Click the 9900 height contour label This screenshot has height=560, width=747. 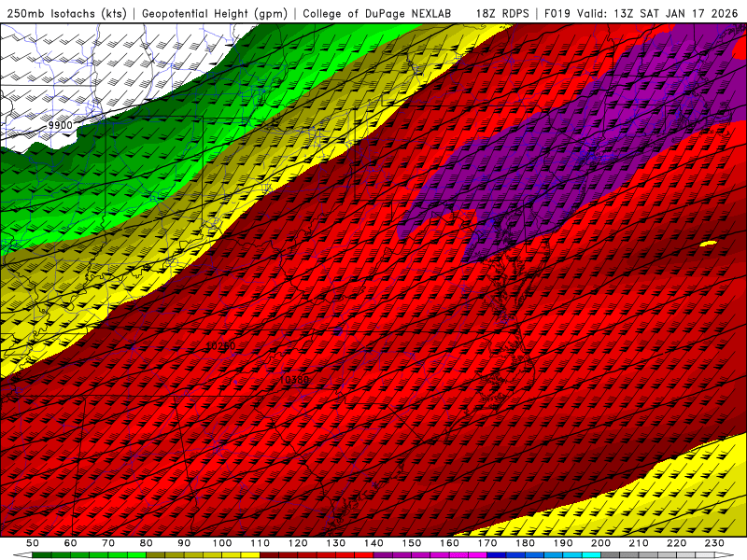point(61,125)
